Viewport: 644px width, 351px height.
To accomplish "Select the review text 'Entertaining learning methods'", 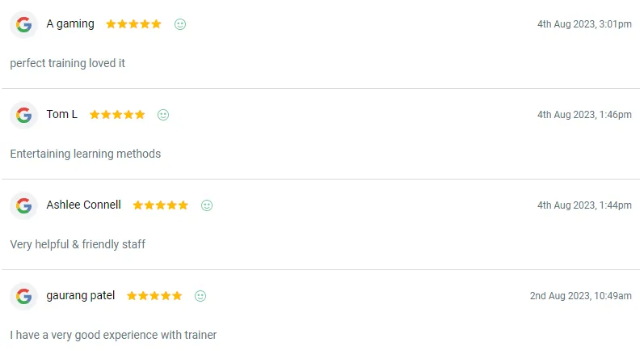I will click(86, 154).
